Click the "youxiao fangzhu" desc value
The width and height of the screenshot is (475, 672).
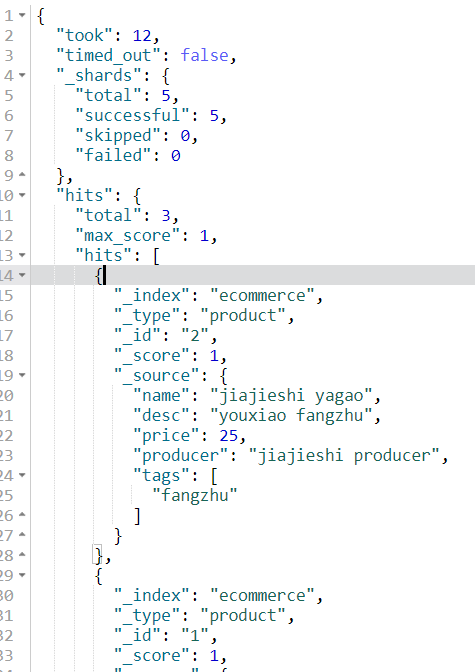[x=291, y=415]
